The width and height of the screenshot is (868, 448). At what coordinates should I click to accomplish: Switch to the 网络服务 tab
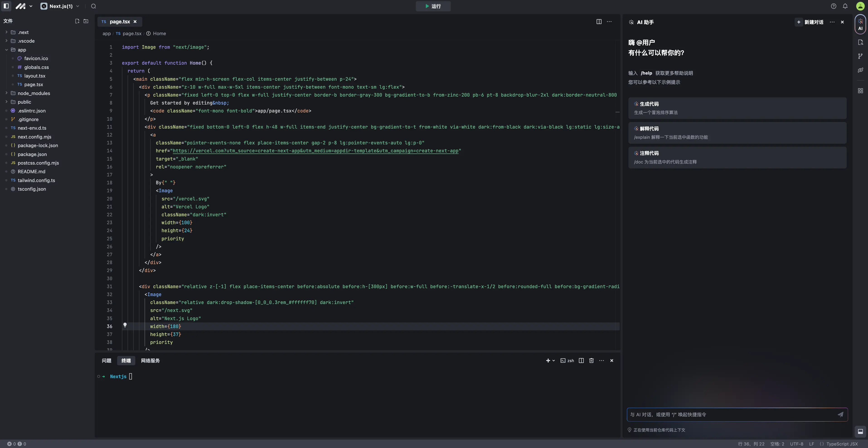pos(150,361)
